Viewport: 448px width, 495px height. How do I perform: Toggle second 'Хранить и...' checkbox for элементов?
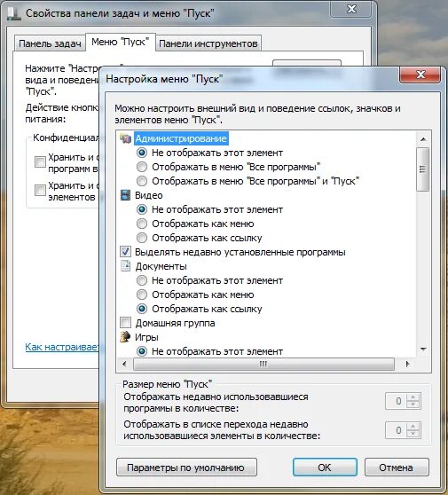40,190
